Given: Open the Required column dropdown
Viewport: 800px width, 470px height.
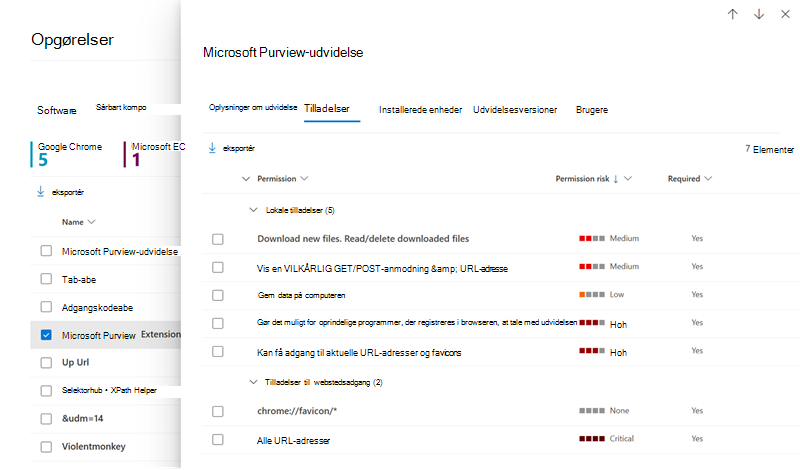Looking at the screenshot, I should (708, 179).
